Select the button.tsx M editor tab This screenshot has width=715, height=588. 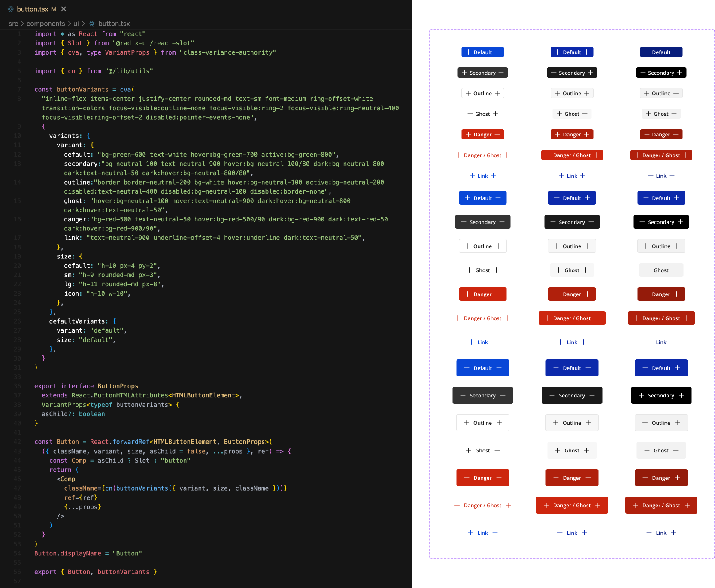click(x=36, y=9)
